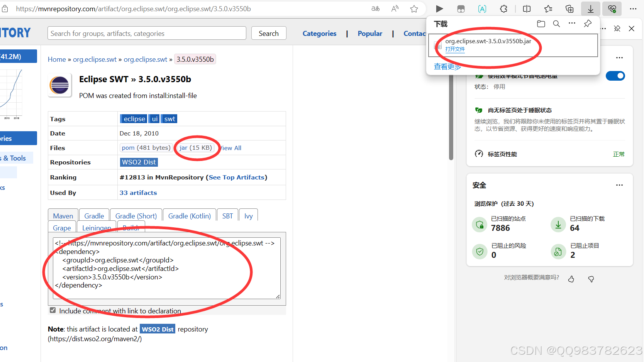Viewport: 644px width, 362px height.
Task: Click the 已扫描的下载 download shield icon
Action: click(558, 224)
